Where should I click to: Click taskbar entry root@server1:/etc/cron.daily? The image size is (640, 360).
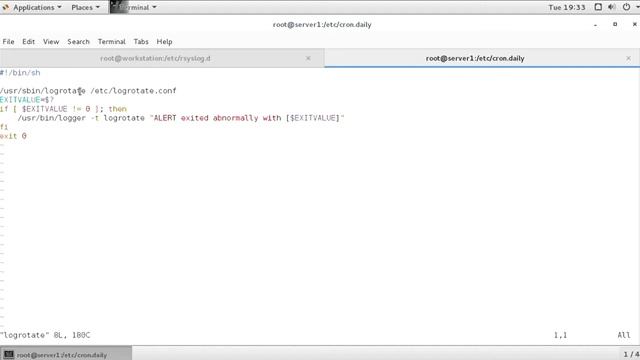66,355
